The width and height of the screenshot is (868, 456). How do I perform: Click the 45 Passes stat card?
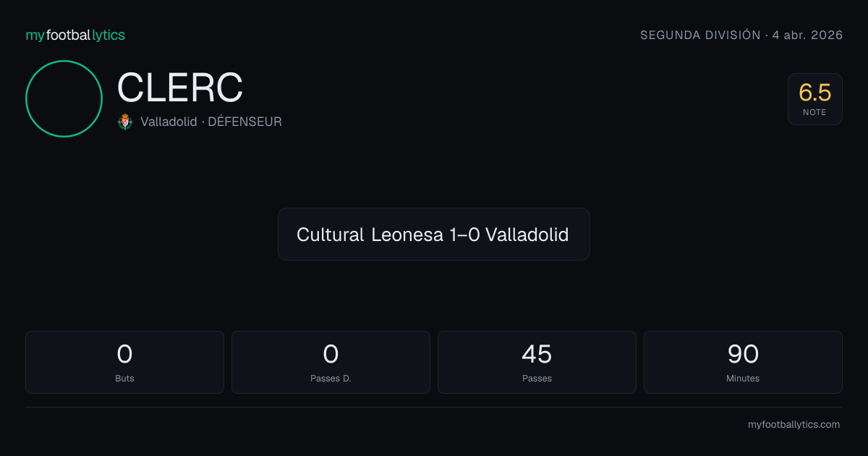tap(537, 362)
